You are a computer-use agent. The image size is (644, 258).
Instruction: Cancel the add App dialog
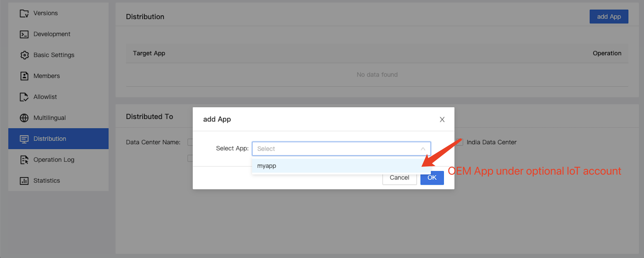399,178
